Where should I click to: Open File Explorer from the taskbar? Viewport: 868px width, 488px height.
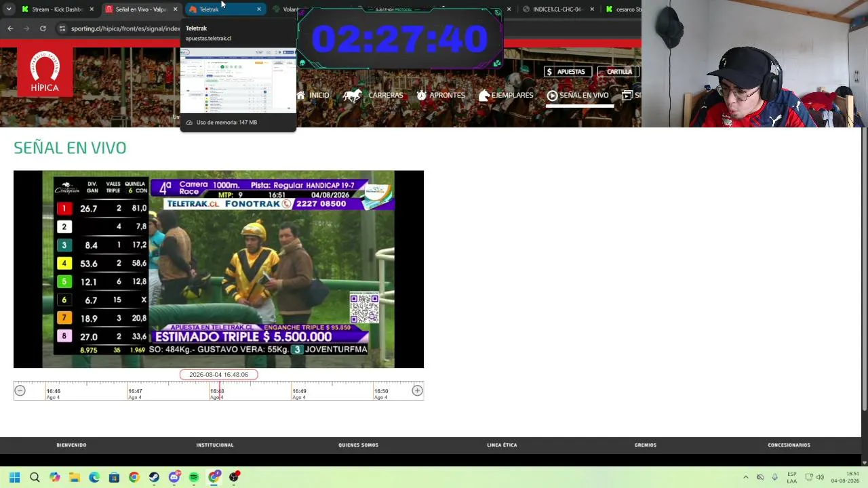(x=75, y=477)
